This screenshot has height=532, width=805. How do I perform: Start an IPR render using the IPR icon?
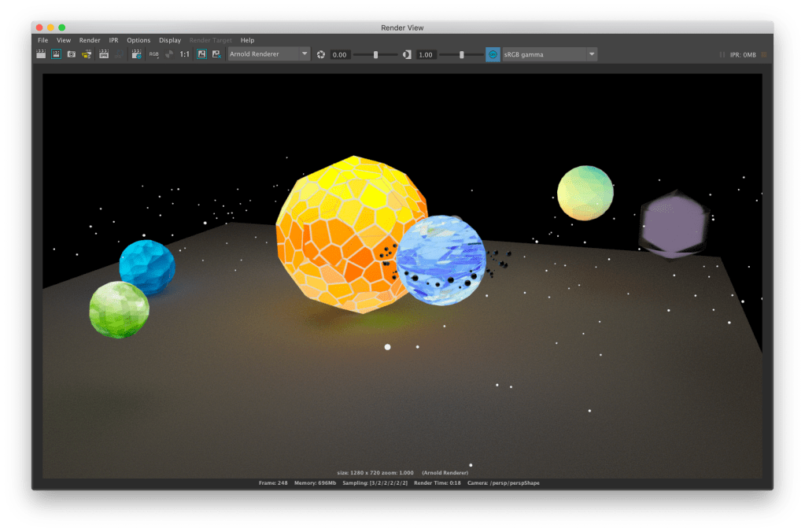point(102,54)
